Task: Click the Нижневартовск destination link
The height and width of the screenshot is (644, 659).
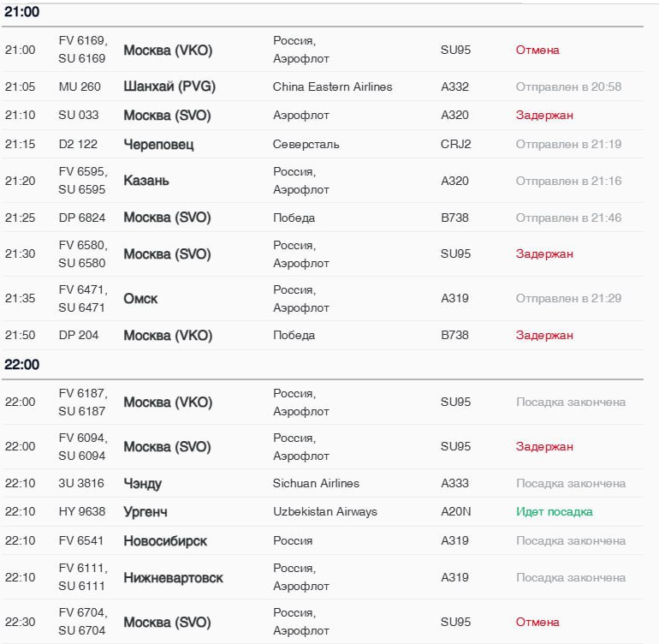Action: click(x=173, y=578)
